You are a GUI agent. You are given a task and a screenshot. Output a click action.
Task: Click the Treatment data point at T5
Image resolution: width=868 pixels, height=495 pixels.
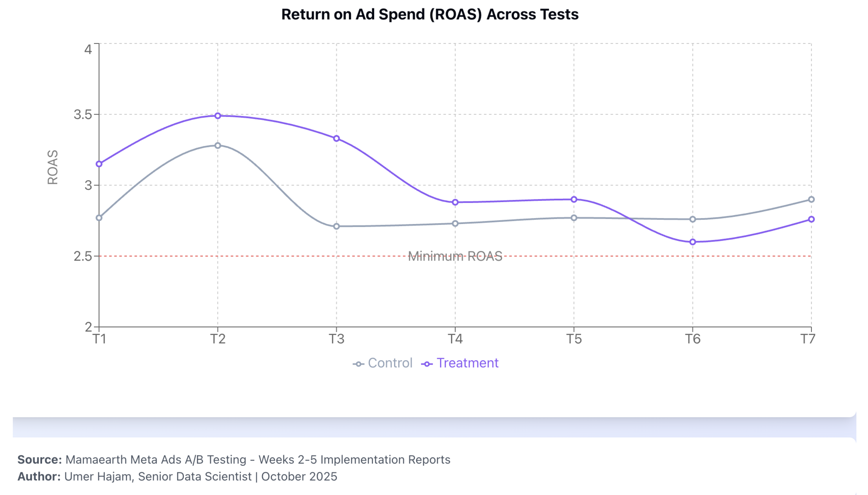574,200
